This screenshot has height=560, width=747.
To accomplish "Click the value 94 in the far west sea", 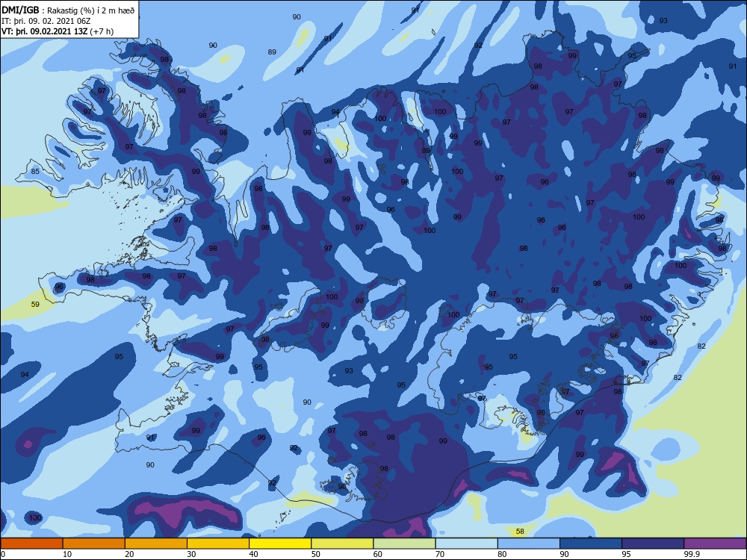I will (x=25, y=375).
